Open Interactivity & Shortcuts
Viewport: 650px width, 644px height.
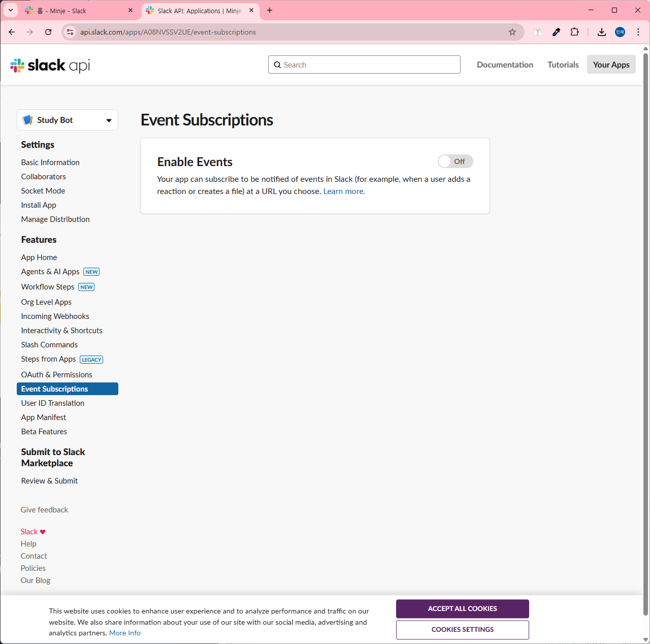pos(62,331)
